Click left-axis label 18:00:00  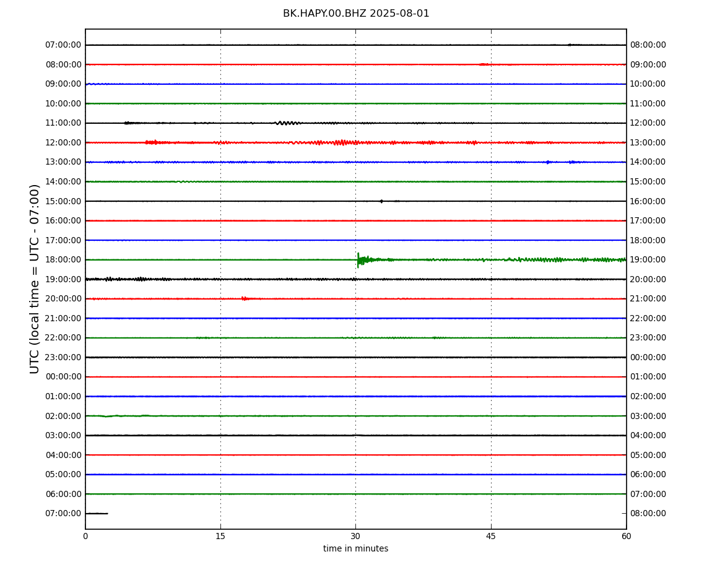point(63,260)
